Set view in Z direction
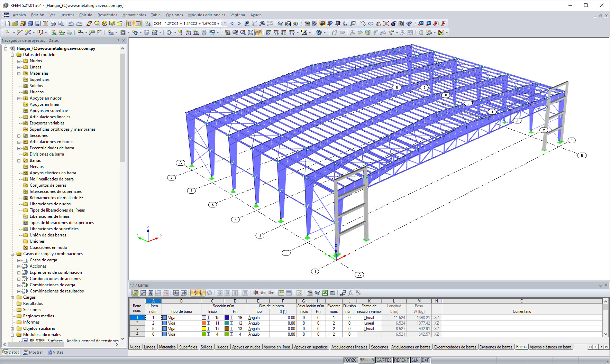Image resolution: width=610 pixels, height=364 pixels. point(284,32)
